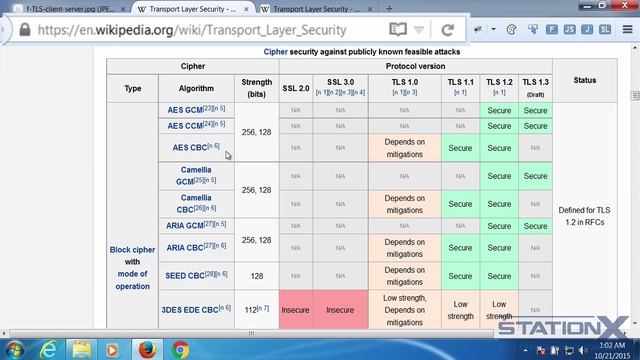This screenshot has height=360, width=640.
Task: Open Windows Media Player from taskbar
Action: coord(112,350)
